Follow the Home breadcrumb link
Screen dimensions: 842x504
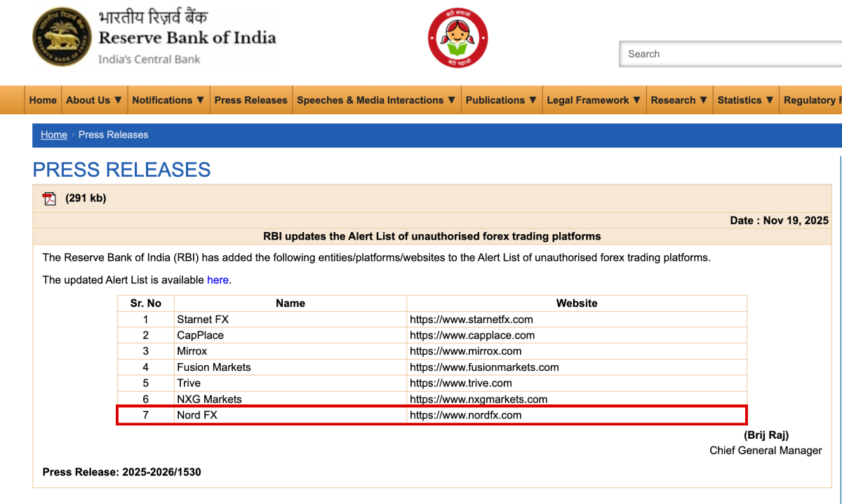pos(54,135)
